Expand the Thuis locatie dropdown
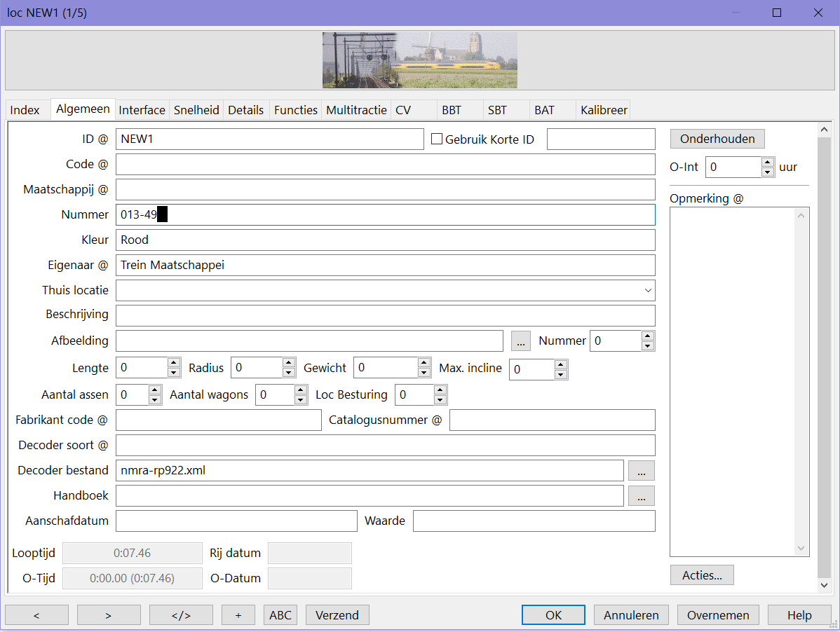This screenshot has height=632, width=840. pos(646,290)
